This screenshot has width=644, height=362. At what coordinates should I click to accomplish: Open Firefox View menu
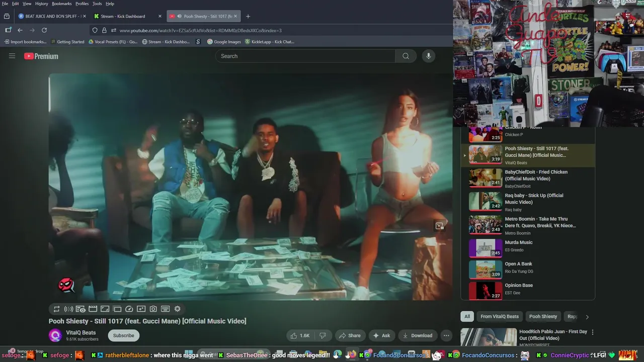[27, 4]
